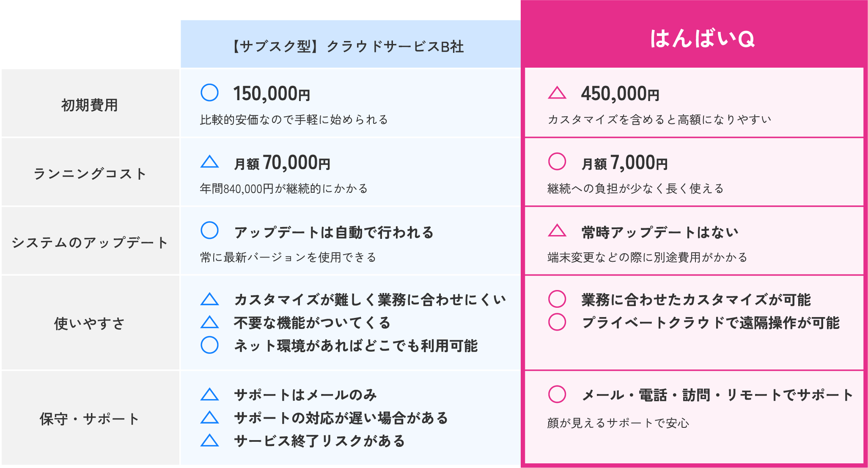The image size is (868, 468).
Task: Click the 使いやすさ row label
Action: click(90, 323)
